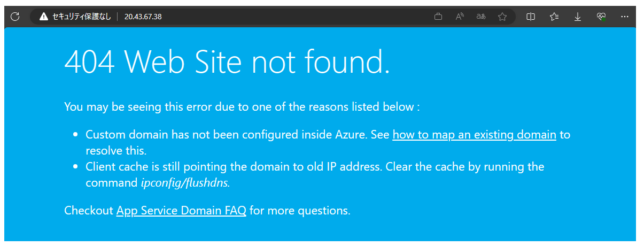Click the '404 Web Site not found.' heading
Image resolution: width=644 pixels, height=246 pixels.
[x=227, y=62]
